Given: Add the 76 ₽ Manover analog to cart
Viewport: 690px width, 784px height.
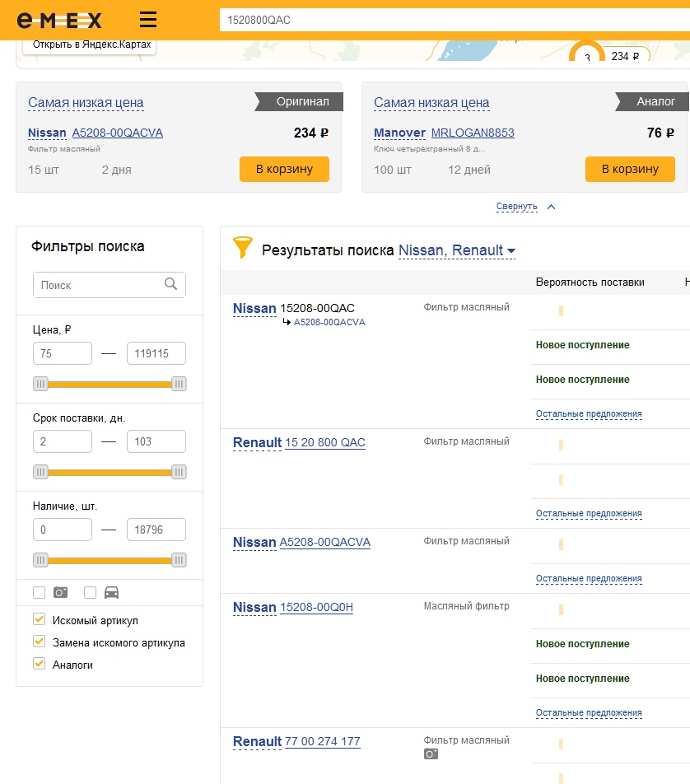Looking at the screenshot, I should [630, 169].
